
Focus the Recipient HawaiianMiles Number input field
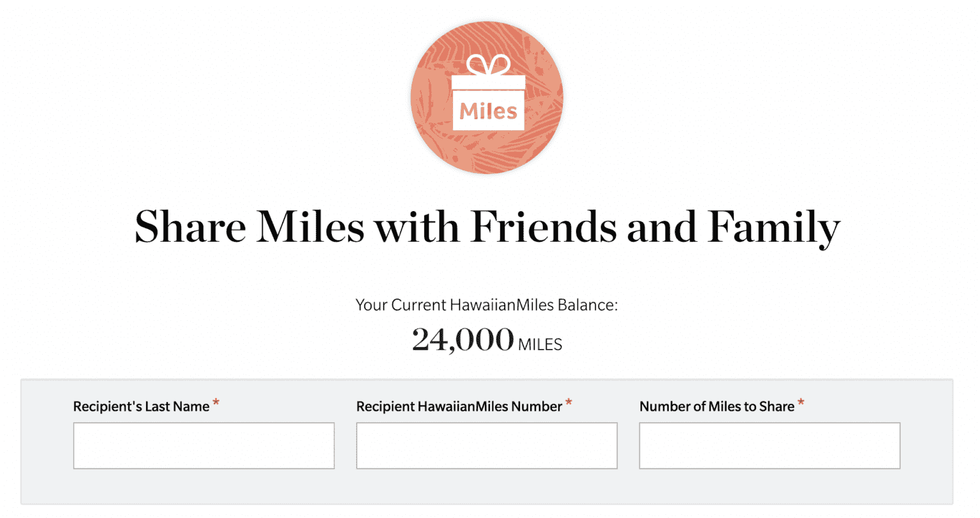click(487, 445)
